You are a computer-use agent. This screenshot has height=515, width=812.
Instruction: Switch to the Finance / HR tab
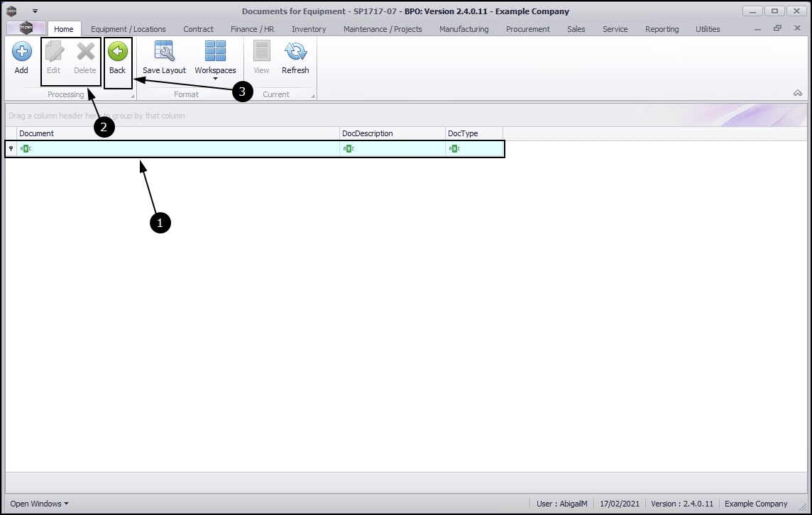[252, 29]
